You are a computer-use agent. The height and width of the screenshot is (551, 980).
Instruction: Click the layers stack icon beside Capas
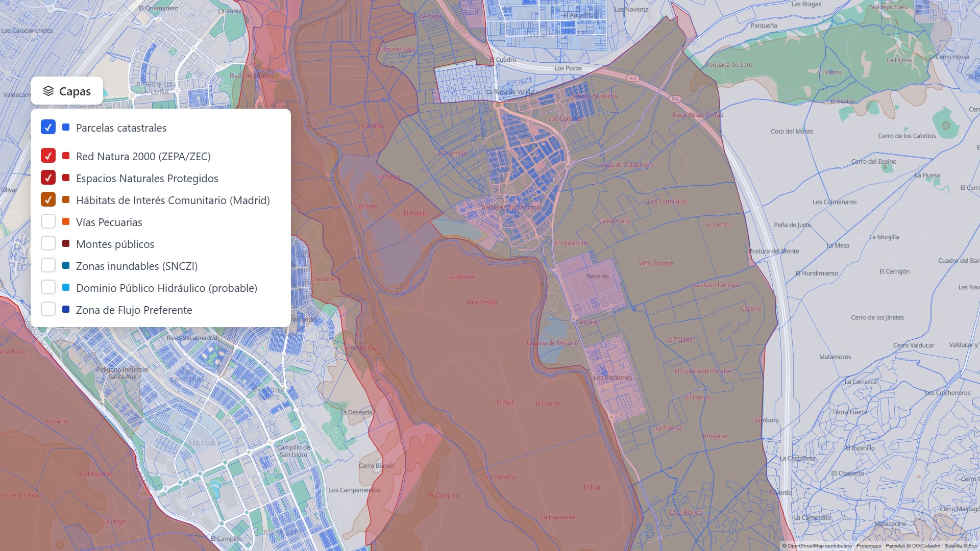(48, 91)
